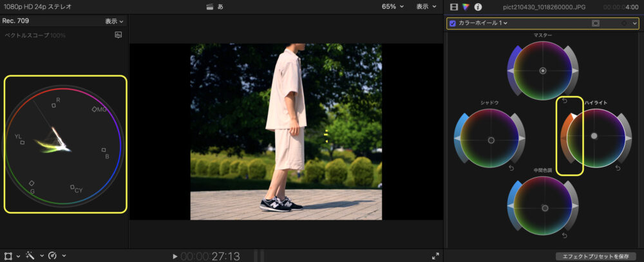Screen dimensions: 644x262
Task: Toggle fullscreen viewer with the arrows icon
Action: coord(435,256)
